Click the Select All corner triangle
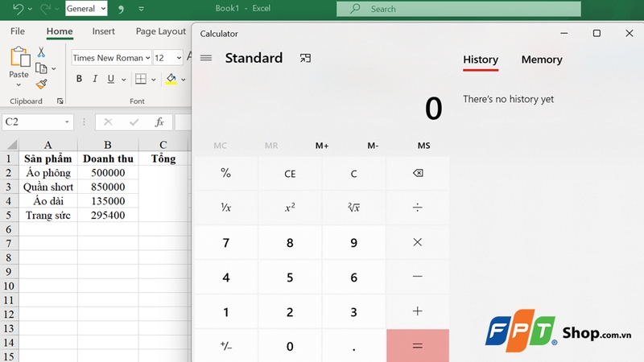The width and height of the screenshot is (644, 362). [12, 145]
